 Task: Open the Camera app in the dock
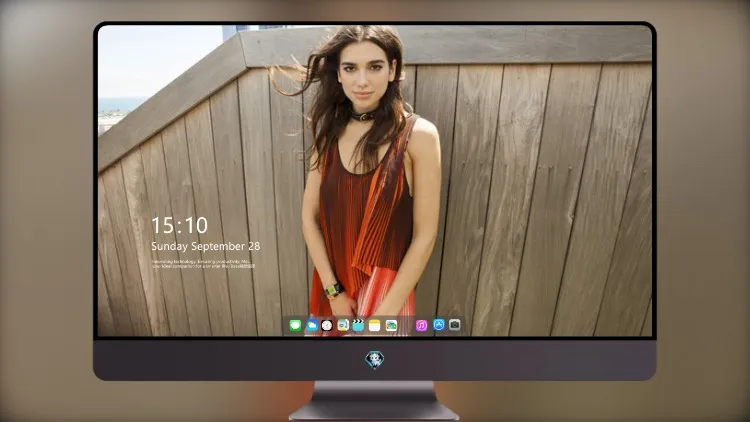tap(454, 325)
